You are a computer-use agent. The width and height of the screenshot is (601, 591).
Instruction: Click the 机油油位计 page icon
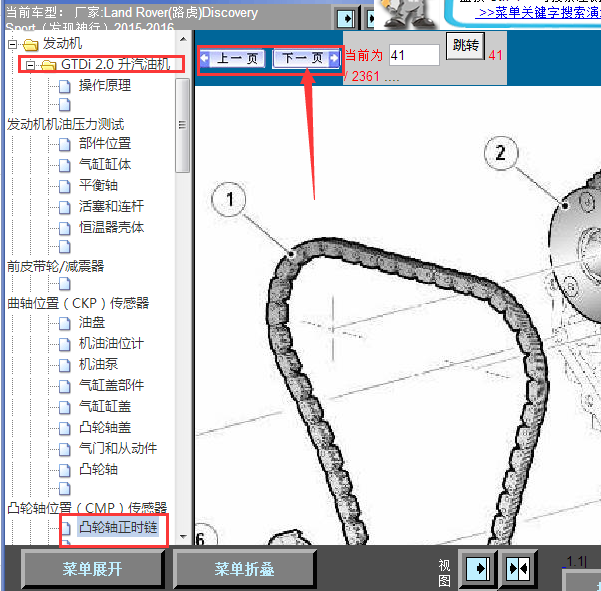tap(64, 345)
